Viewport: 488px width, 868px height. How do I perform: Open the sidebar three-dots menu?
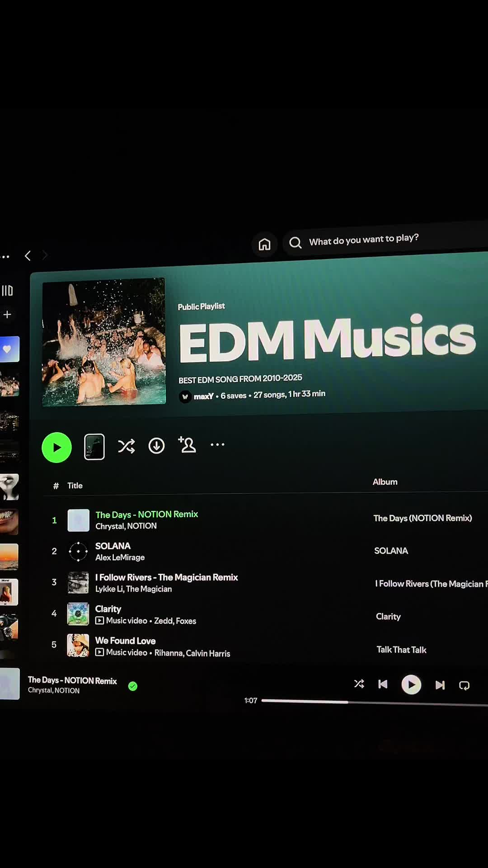(5, 257)
